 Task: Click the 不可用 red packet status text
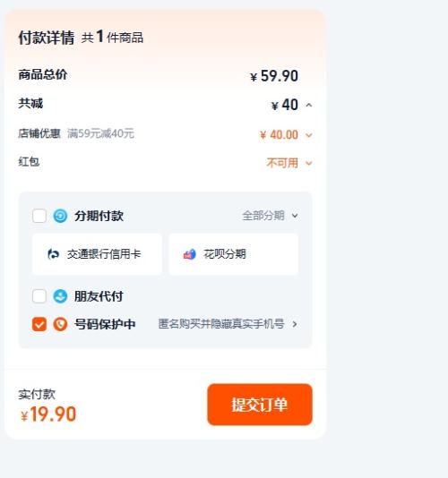pos(282,163)
